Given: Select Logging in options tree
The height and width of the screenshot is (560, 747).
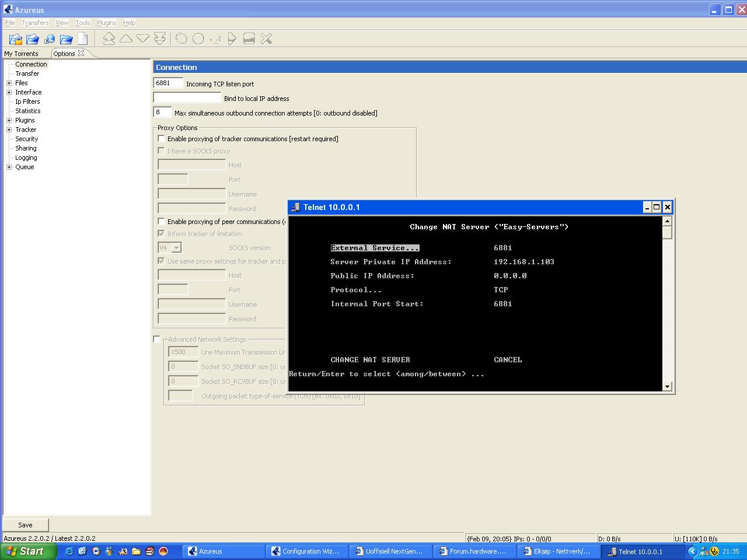Looking at the screenshot, I should (x=26, y=157).
